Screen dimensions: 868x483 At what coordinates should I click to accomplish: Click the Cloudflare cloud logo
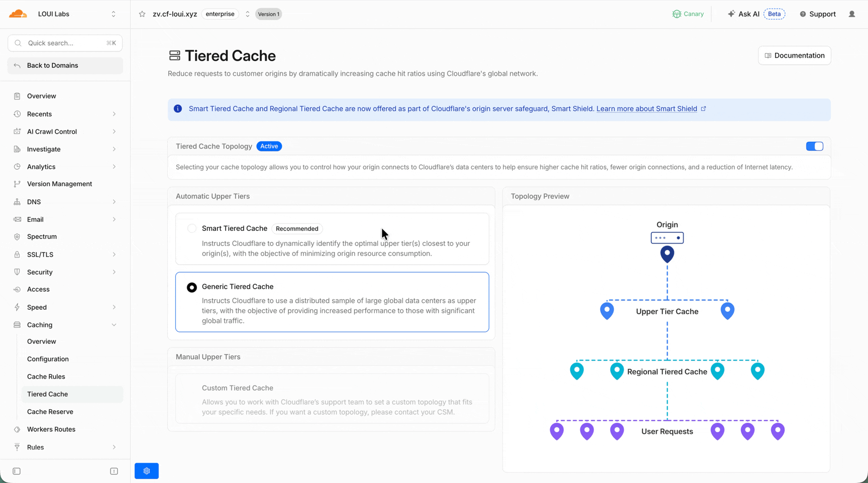click(18, 14)
